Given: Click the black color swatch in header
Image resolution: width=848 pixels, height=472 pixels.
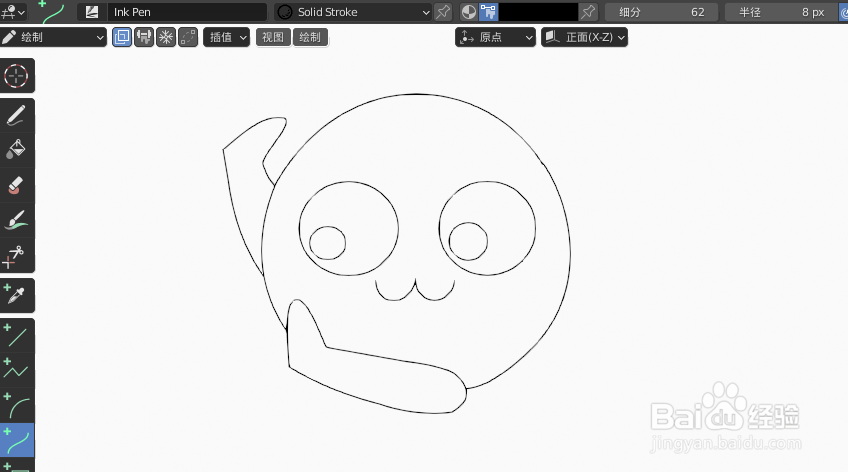Looking at the screenshot, I should coord(538,12).
